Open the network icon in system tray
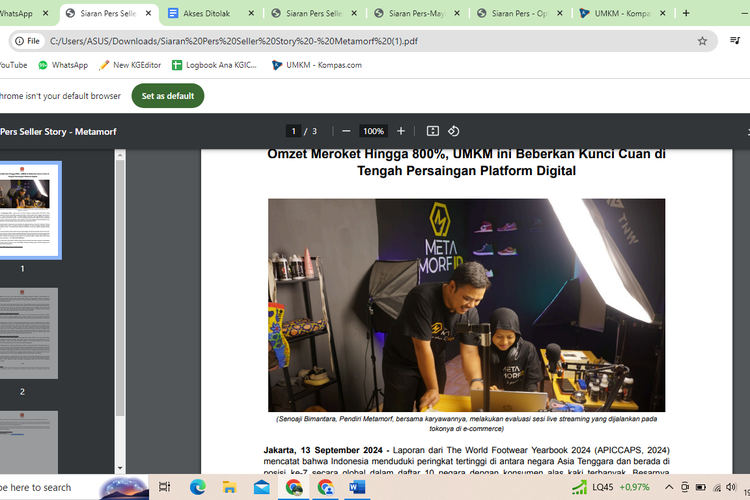 (x=717, y=487)
